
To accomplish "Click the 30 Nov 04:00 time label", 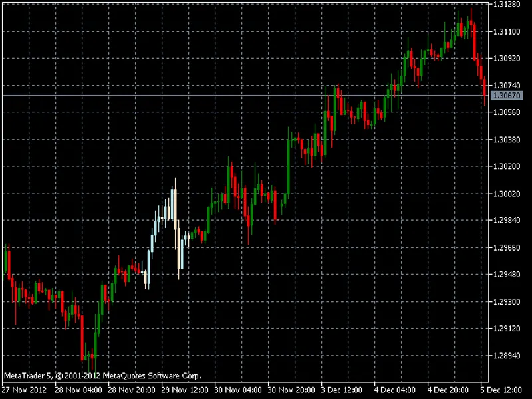I will (x=238, y=390).
